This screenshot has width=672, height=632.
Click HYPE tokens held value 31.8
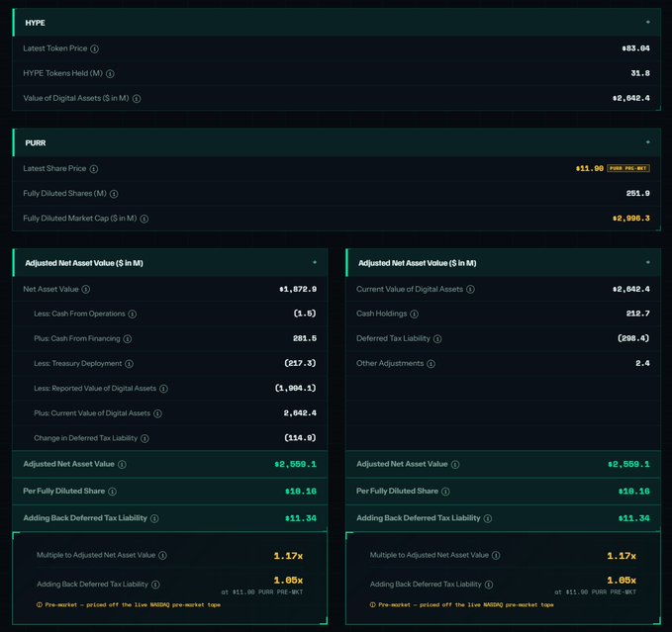pyautogui.click(x=640, y=73)
